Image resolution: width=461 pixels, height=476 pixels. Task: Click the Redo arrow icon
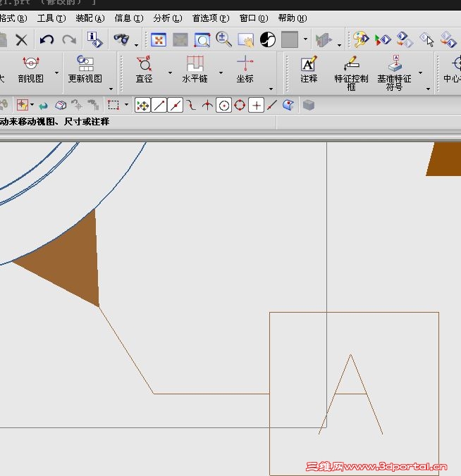pyautogui.click(x=69, y=39)
